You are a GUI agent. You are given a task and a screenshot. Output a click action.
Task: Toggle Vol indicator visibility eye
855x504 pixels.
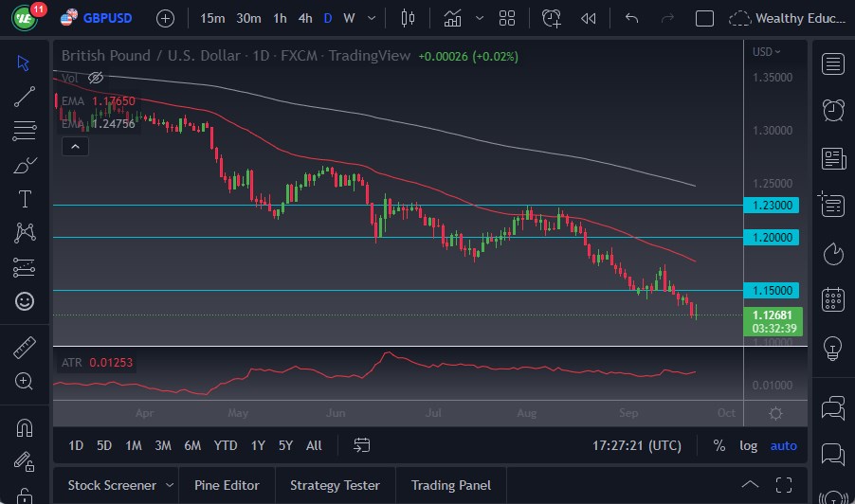pyautogui.click(x=96, y=78)
